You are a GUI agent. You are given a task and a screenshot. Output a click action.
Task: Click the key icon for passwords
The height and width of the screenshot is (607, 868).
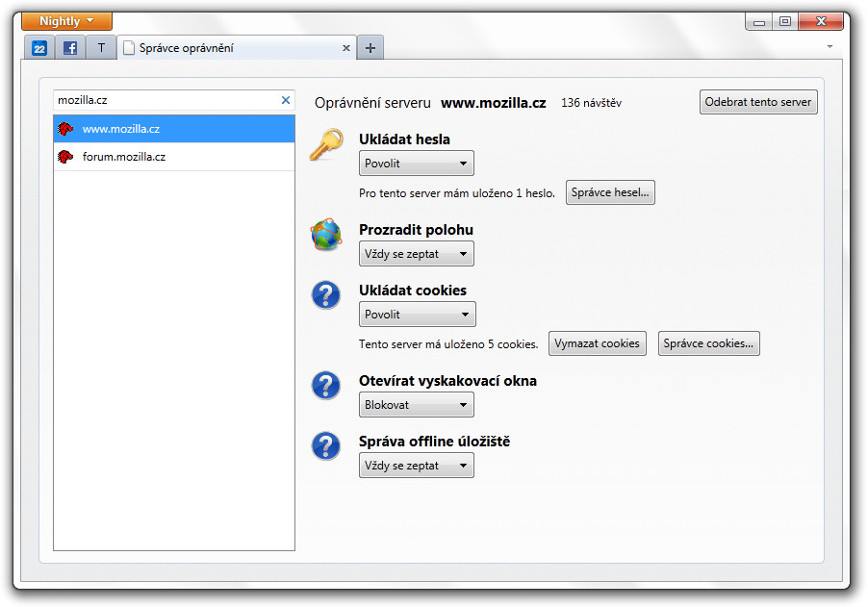326,145
